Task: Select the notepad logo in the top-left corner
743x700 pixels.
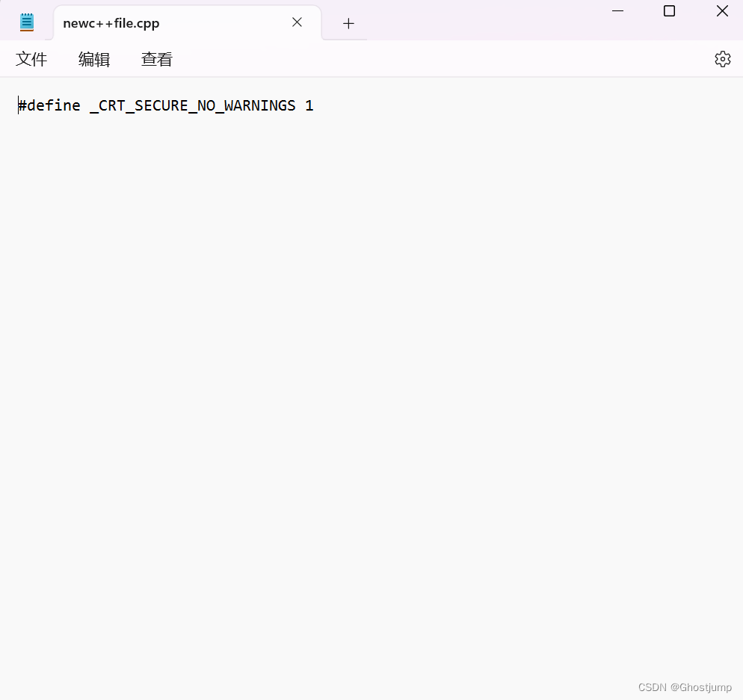Action: click(x=27, y=22)
